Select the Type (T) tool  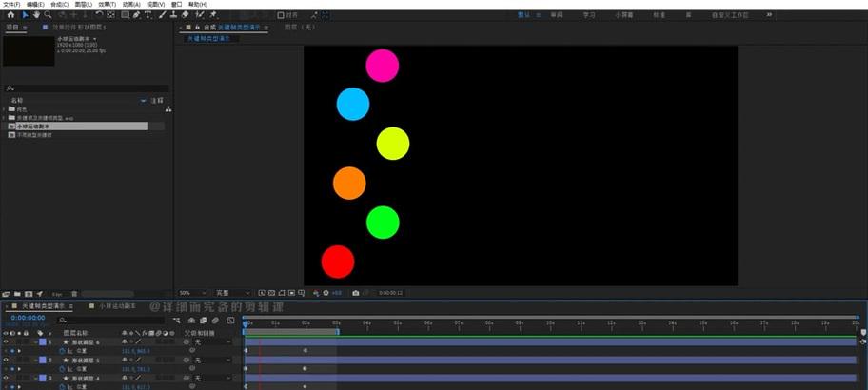pos(148,15)
